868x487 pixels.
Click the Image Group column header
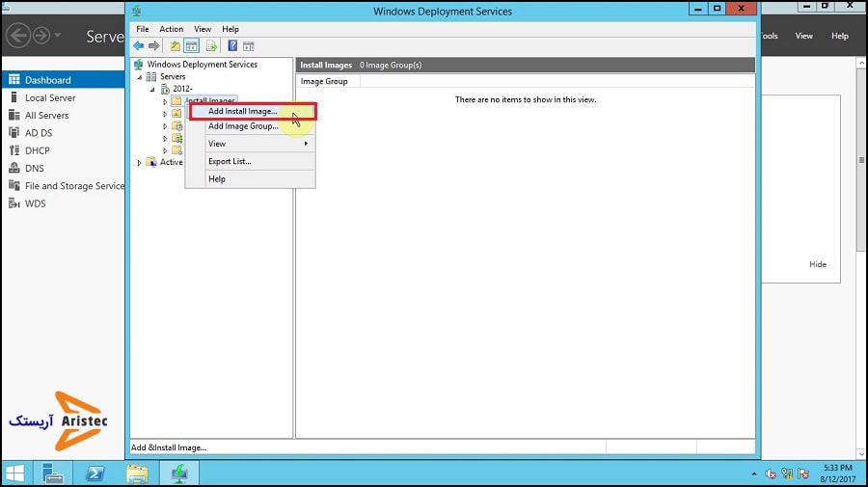(324, 82)
